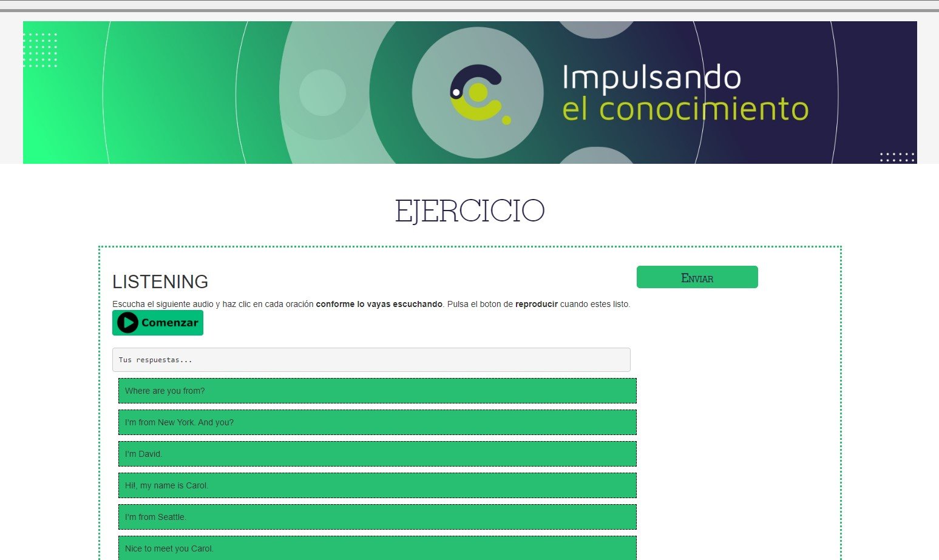Screen dimensions: 939x560
Task: Click the small yellow-green dot beside the logo
Action: [x=506, y=120]
